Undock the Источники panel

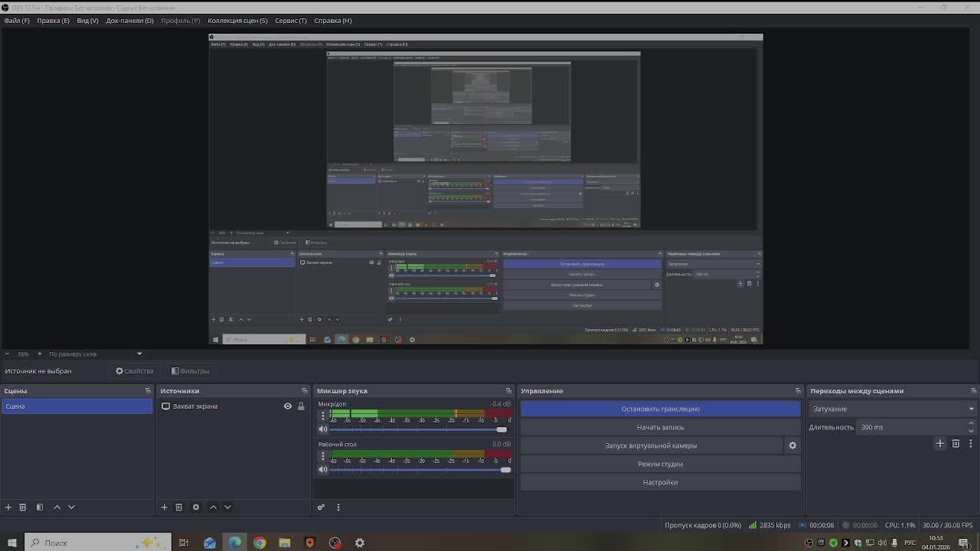[x=304, y=391]
